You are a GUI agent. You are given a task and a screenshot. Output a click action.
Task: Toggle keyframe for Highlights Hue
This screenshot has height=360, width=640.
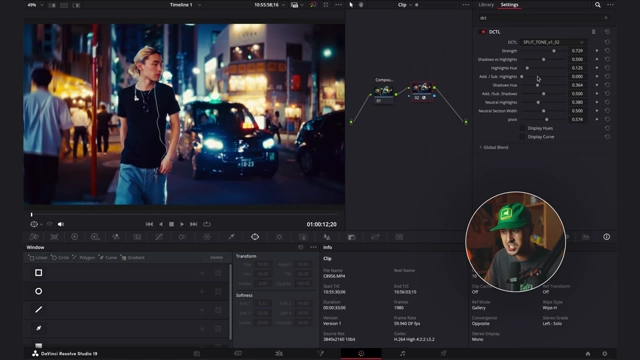pos(597,68)
